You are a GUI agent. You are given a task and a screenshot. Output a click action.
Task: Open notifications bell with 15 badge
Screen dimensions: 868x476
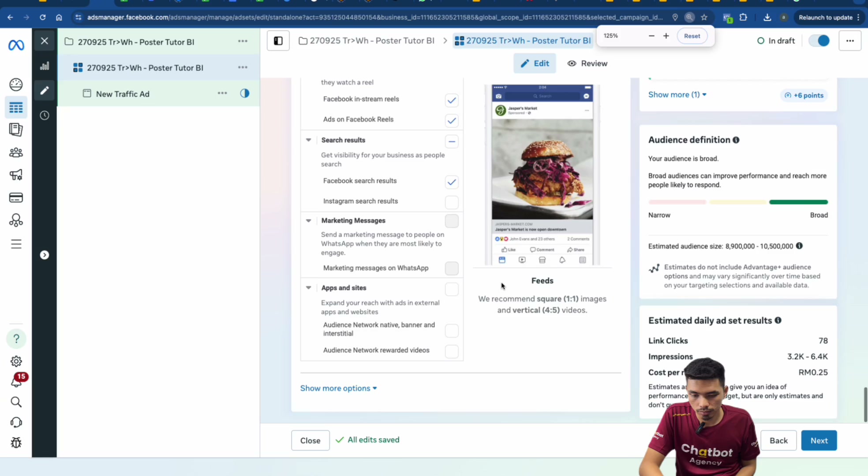pyautogui.click(x=16, y=381)
